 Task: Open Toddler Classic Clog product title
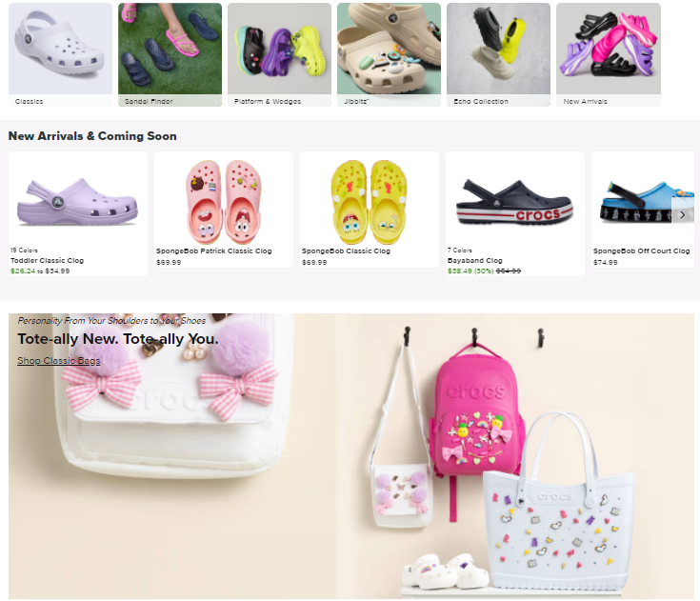tap(47, 260)
